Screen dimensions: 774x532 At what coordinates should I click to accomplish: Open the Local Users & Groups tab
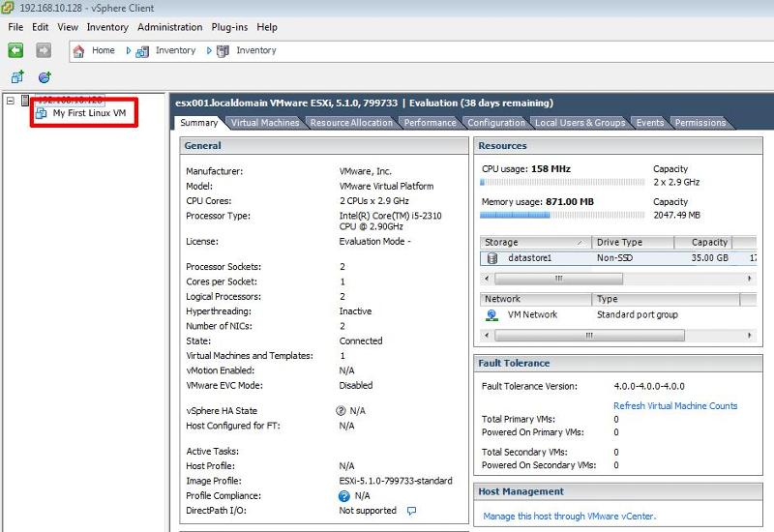(x=580, y=123)
